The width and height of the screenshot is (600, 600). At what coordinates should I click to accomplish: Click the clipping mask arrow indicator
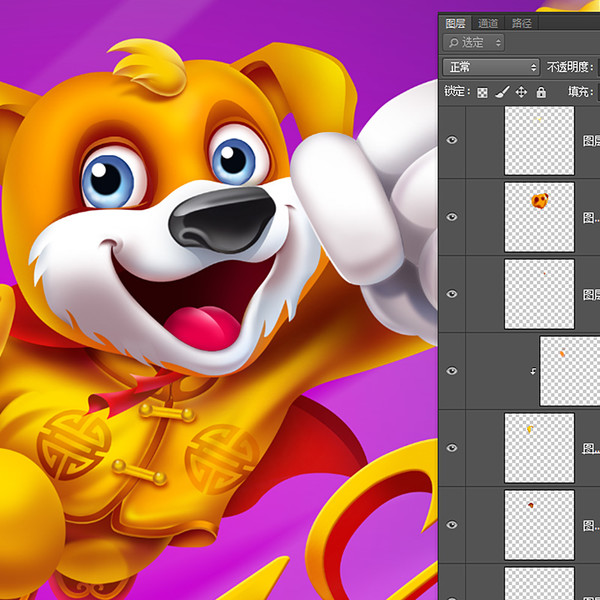coord(533,371)
